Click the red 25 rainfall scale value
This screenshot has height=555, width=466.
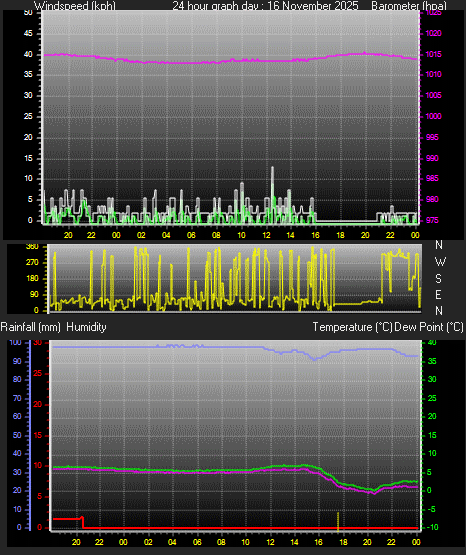[37, 373]
